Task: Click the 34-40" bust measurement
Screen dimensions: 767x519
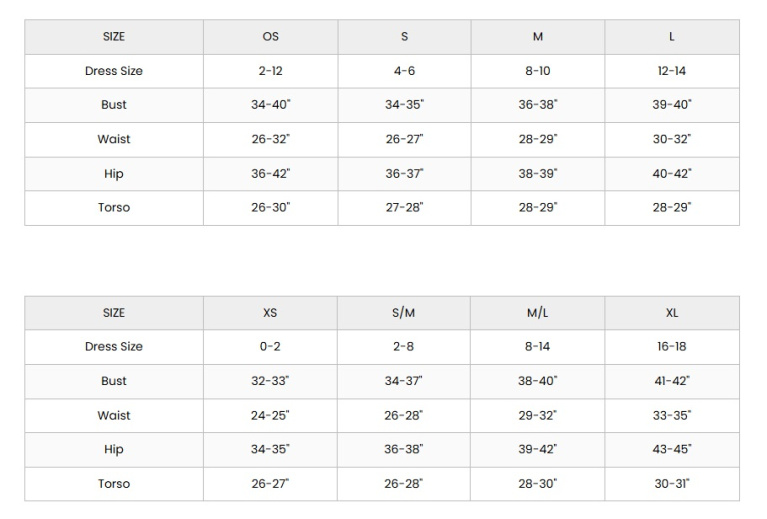Action: [270, 105]
